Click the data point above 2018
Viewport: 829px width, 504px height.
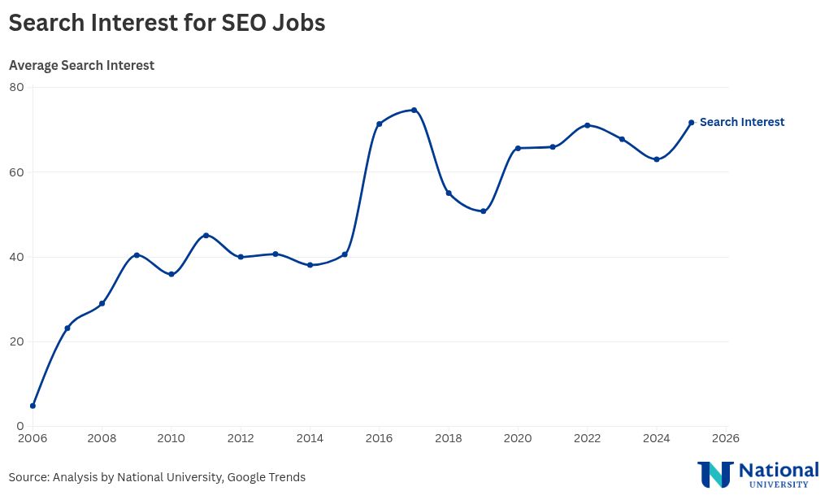[449, 193]
